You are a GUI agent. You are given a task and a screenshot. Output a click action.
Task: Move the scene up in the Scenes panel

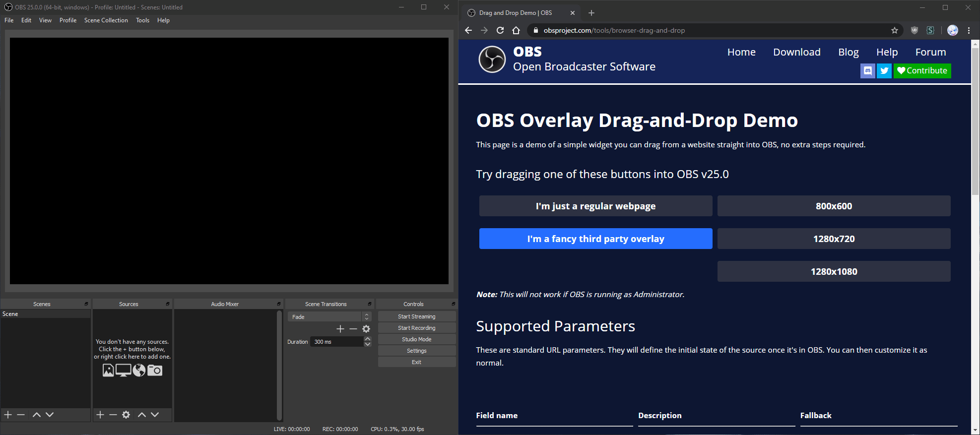(37, 415)
